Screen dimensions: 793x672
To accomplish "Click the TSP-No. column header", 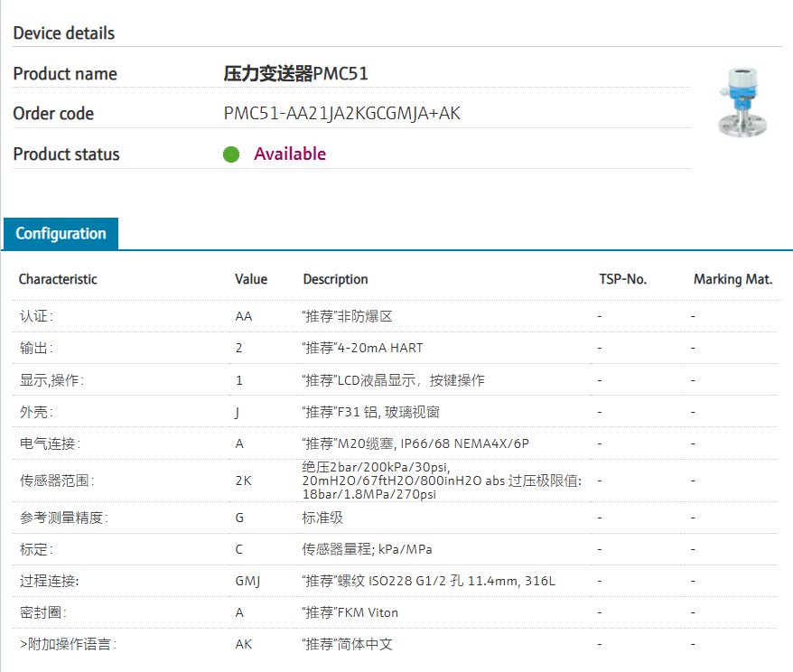I will (622, 279).
